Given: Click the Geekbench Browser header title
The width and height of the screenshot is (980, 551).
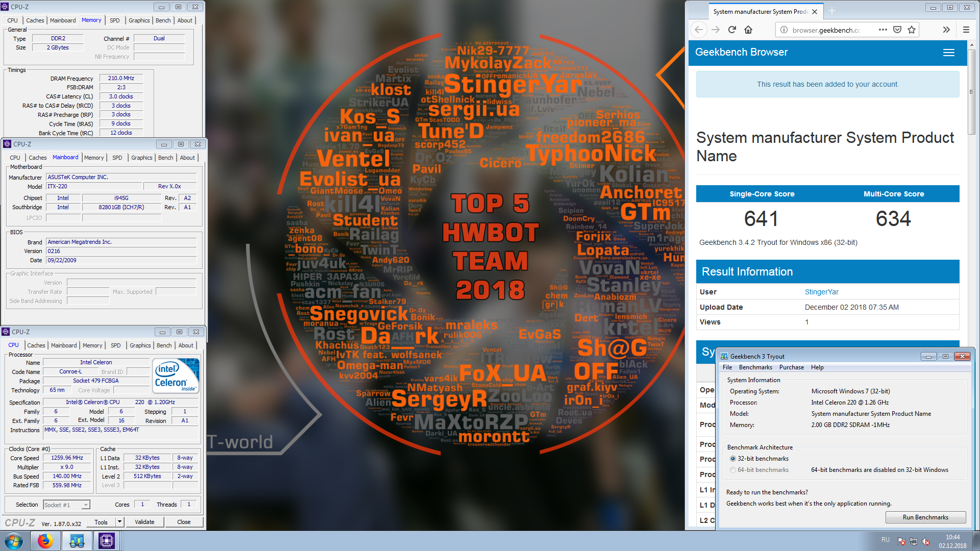Looking at the screenshot, I should point(741,52).
